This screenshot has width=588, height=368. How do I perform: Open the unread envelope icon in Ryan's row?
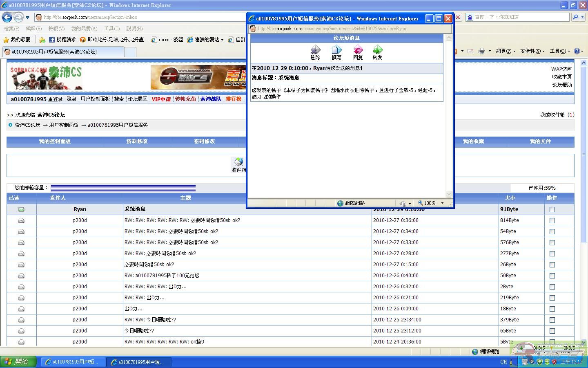[21, 209]
